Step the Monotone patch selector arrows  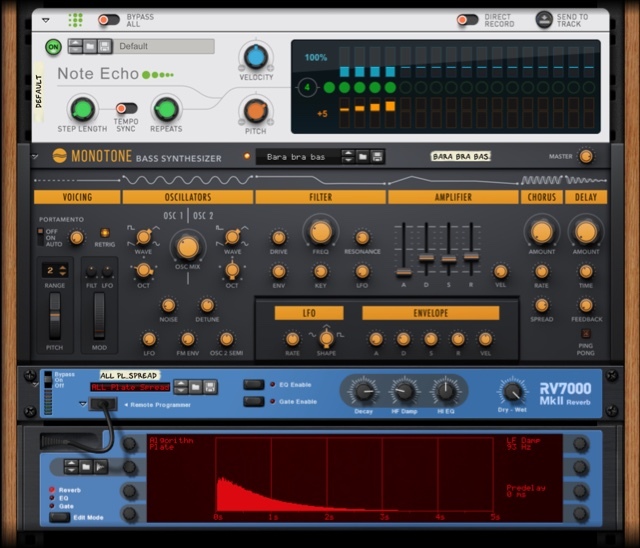pyautogui.click(x=347, y=156)
